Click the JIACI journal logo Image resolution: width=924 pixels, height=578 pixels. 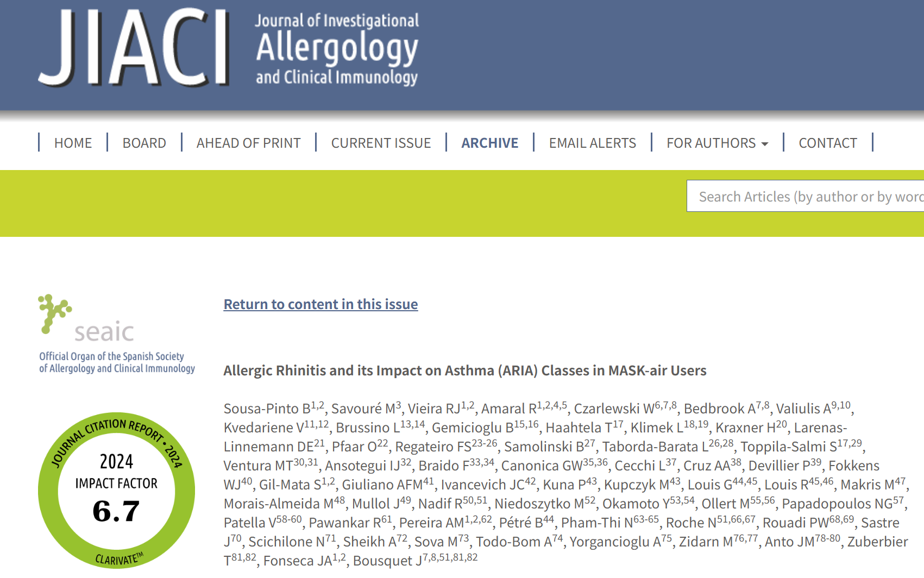[134, 48]
